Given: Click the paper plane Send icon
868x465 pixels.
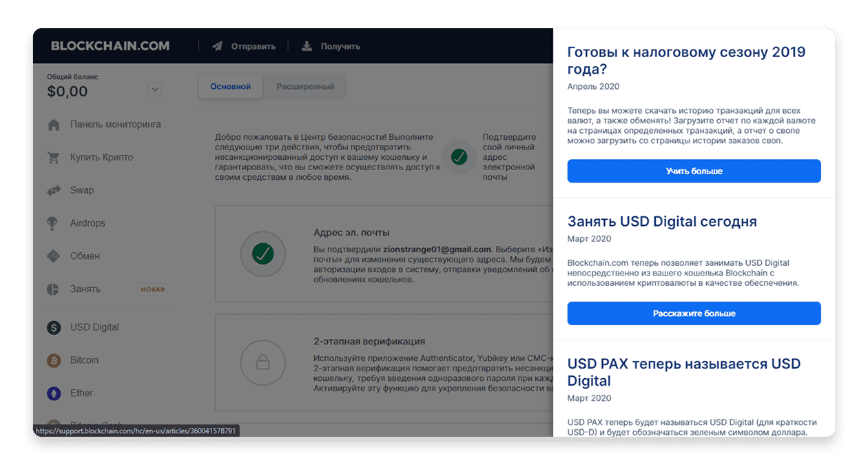Looking at the screenshot, I should (x=218, y=46).
